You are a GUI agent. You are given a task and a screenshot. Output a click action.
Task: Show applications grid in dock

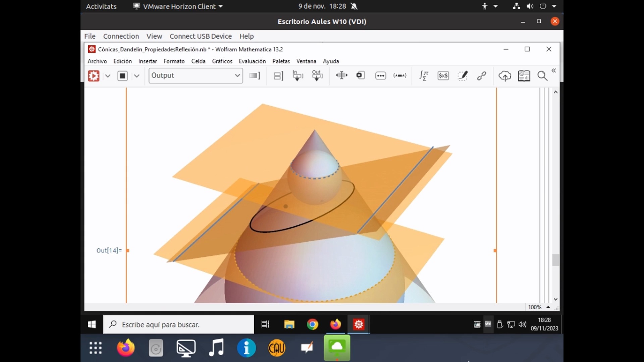tap(96, 348)
